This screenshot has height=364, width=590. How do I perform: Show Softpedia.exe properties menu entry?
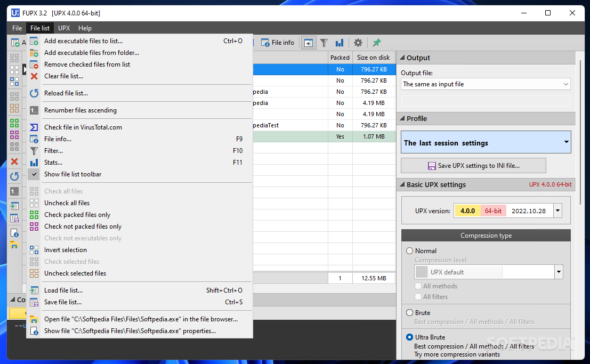tap(139, 331)
